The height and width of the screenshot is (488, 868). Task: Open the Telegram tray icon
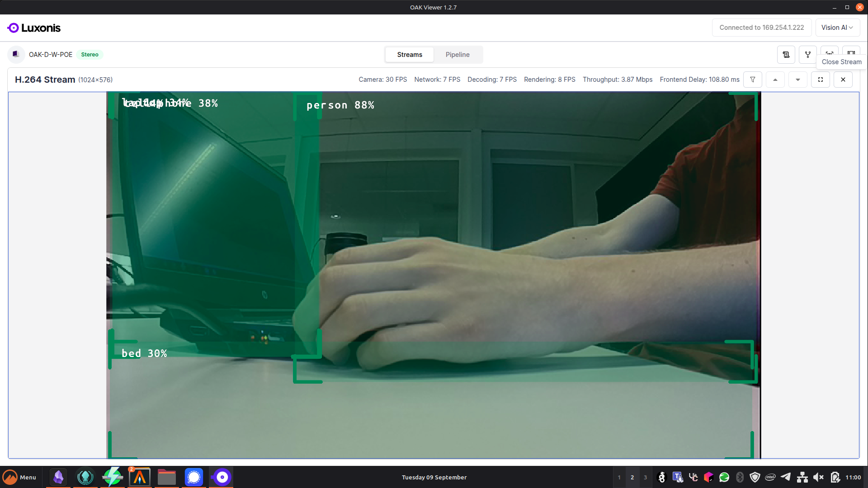(786, 477)
